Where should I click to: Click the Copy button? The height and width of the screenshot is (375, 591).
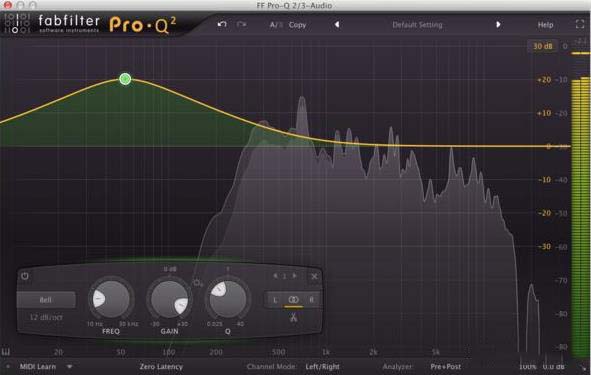(x=297, y=25)
